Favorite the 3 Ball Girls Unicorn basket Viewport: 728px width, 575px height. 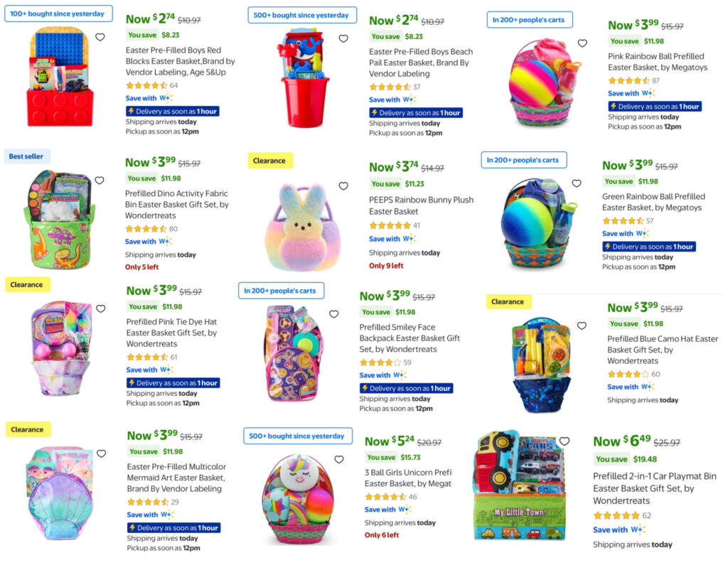[x=339, y=459]
